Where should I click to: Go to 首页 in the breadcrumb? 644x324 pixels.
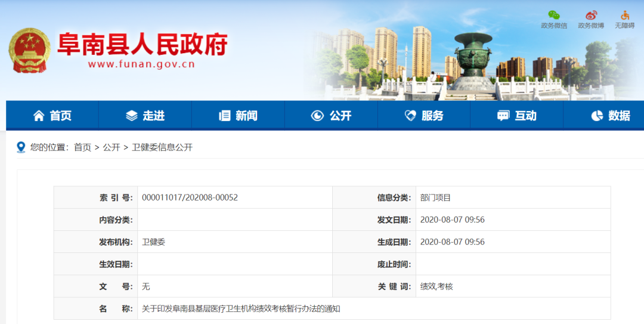tap(82, 147)
